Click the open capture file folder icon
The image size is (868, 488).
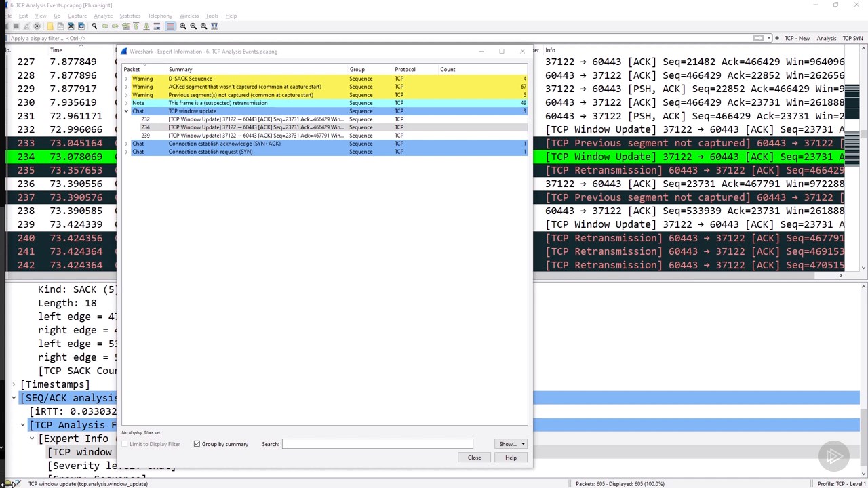point(50,26)
